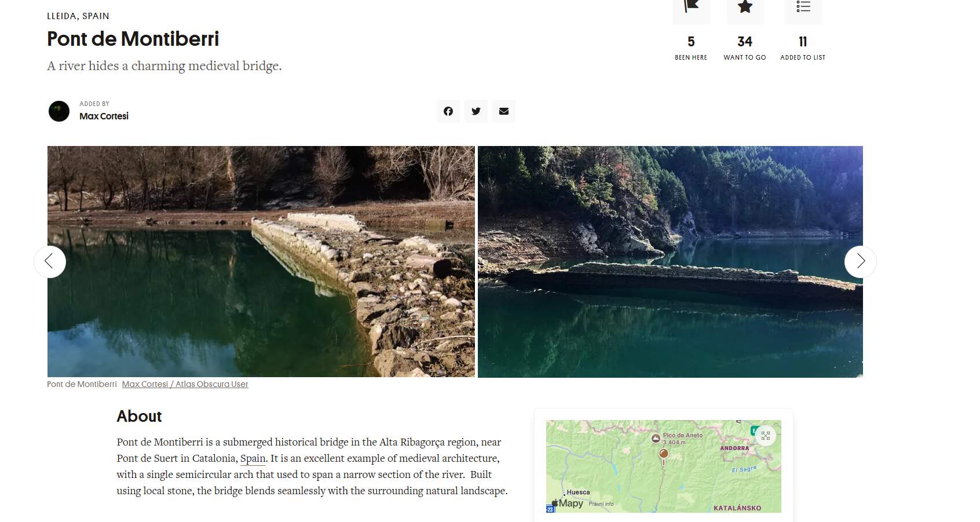The image size is (980, 522).
Task: Click the Pico de Aneto peak marker
Action: (656, 438)
